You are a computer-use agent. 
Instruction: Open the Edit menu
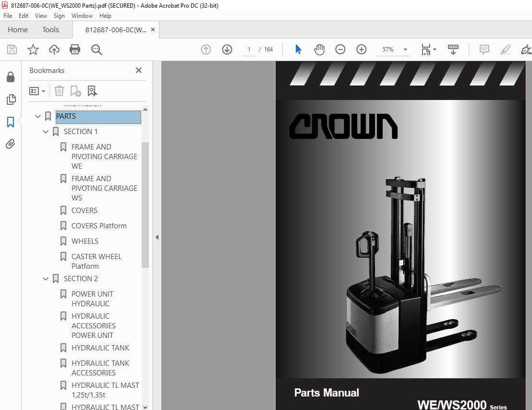click(24, 16)
